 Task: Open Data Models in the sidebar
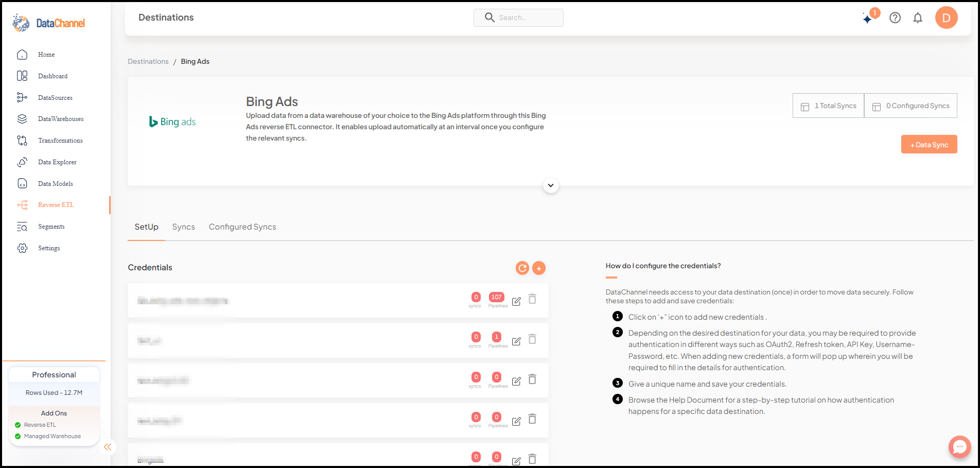(x=56, y=184)
